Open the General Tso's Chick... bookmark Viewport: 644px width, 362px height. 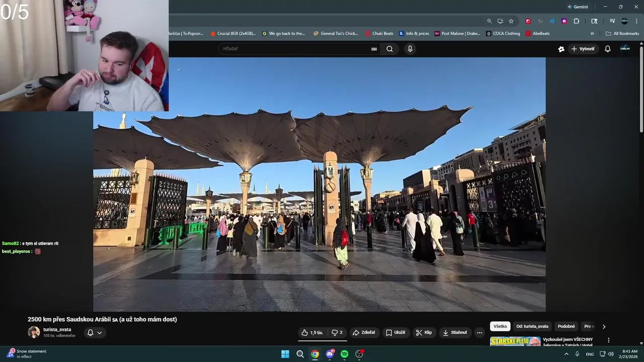click(336, 34)
